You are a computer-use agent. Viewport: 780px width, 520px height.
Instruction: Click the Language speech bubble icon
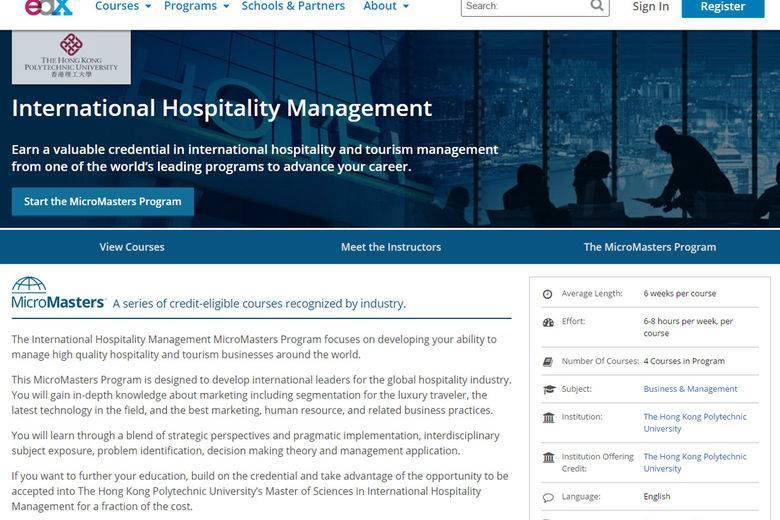point(547,497)
